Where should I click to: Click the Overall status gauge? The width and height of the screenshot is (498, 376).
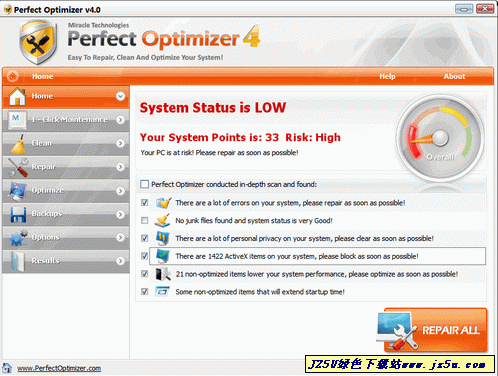point(439,138)
